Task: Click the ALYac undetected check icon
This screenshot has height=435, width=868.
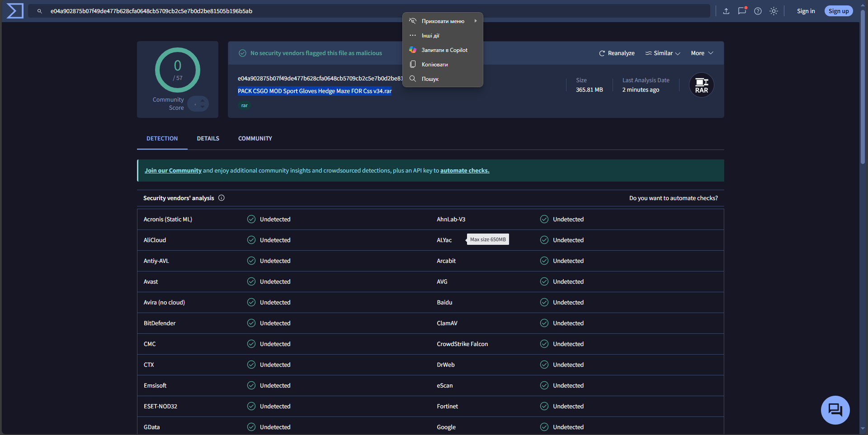Action: (544, 240)
